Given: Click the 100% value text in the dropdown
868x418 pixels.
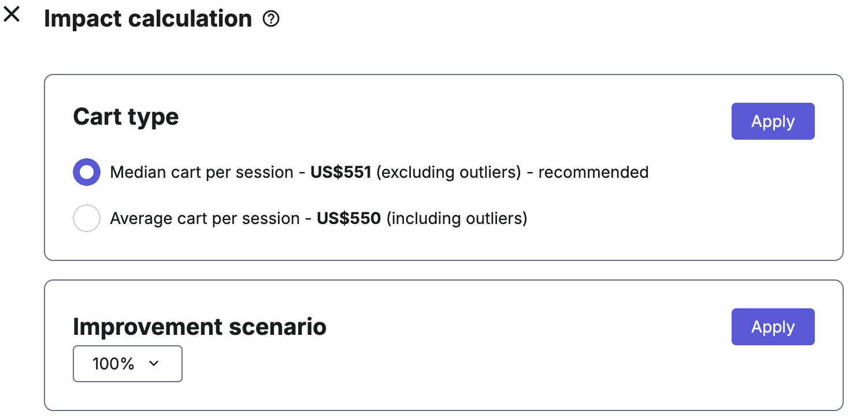Looking at the screenshot, I should click(x=113, y=364).
